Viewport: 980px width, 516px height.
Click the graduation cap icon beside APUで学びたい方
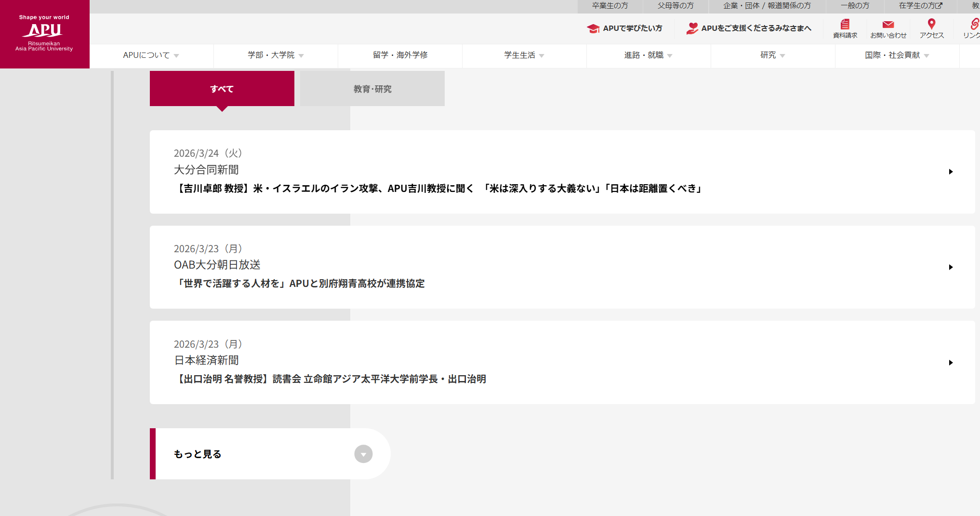(x=593, y=28)
